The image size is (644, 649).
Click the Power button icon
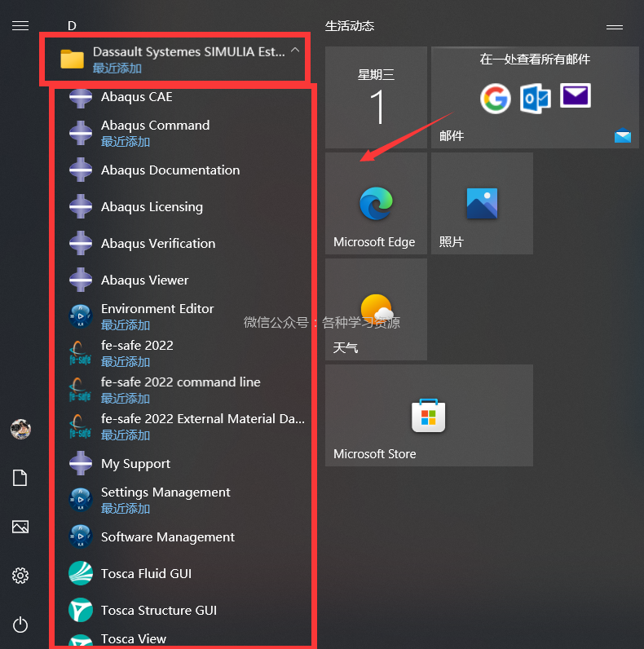(20, 625)
